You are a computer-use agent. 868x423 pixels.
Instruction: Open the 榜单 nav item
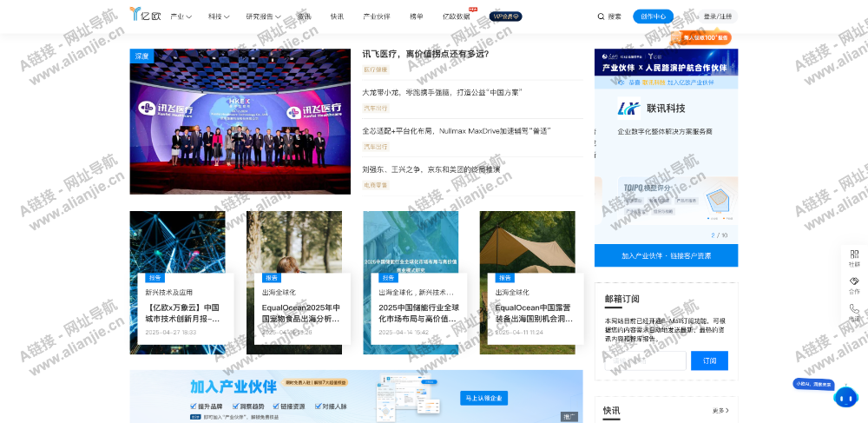pos(417,17)
